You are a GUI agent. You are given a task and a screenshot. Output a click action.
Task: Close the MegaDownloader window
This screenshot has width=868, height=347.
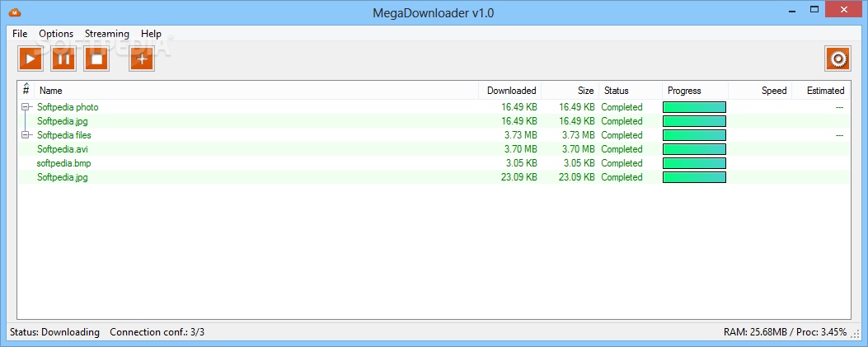coord(844,9)
